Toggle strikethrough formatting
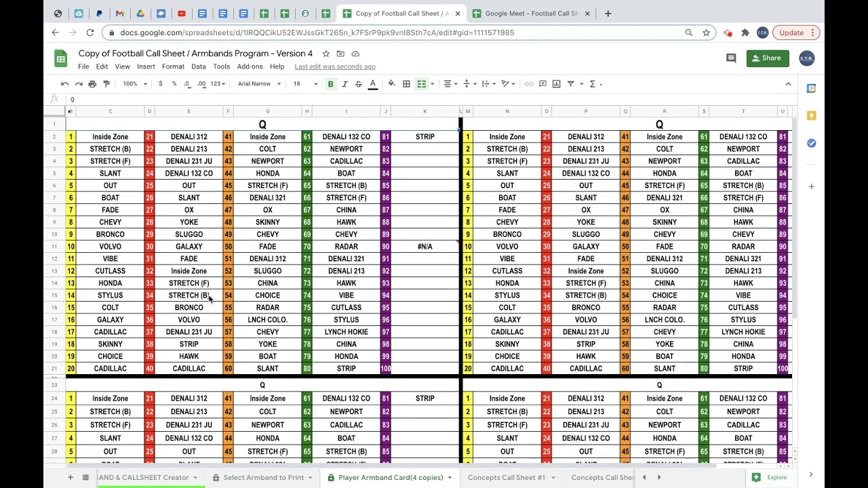Image resolution: width=868 pixels, height=488 pixels. tap(358, 83)
